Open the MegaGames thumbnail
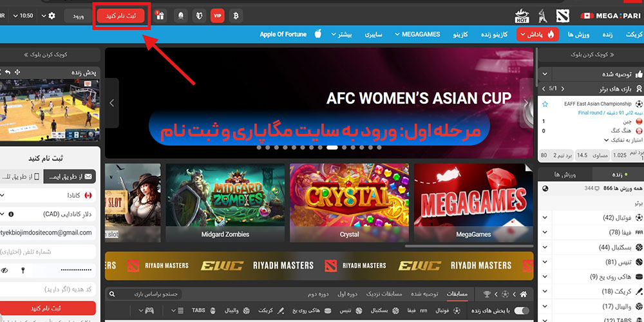Image resolution: width=644 pixels, height=322 pixels. (x=473, y=202)
